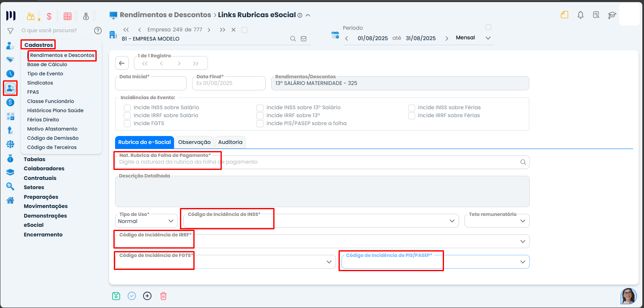Image resolution: width=644 pixels, height=308 pixels.
Task: Open the eSocial menu section
Action: [x=33, y=225]
